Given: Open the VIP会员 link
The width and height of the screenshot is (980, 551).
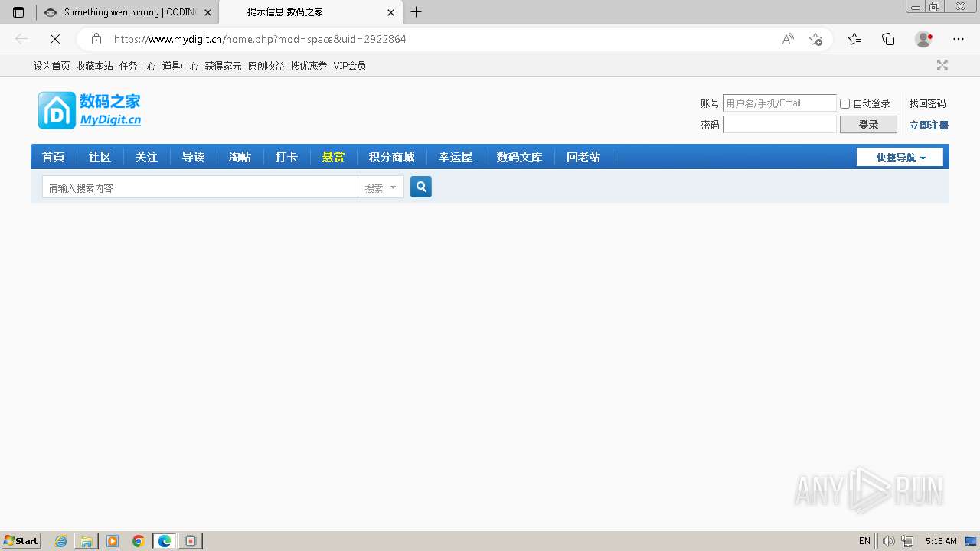Looking at the screenshot, I should tap(350, 66).
